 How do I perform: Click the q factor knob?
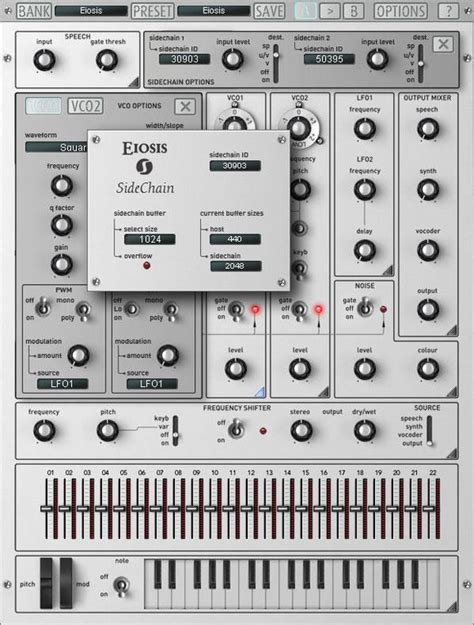tap(61, 225)
